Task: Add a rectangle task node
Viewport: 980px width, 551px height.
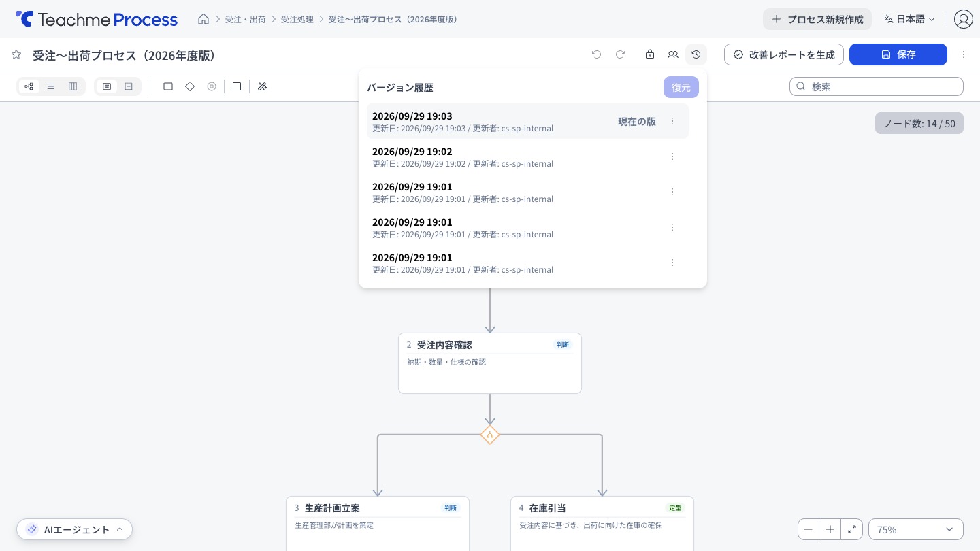Action: (x=168, y=86)
